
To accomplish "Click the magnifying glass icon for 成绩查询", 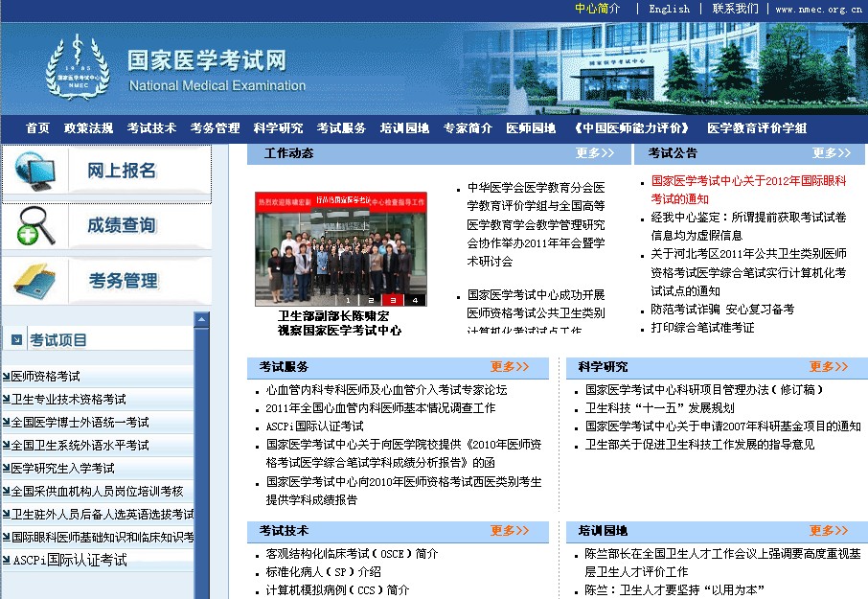I will click(x=35, y=225).
